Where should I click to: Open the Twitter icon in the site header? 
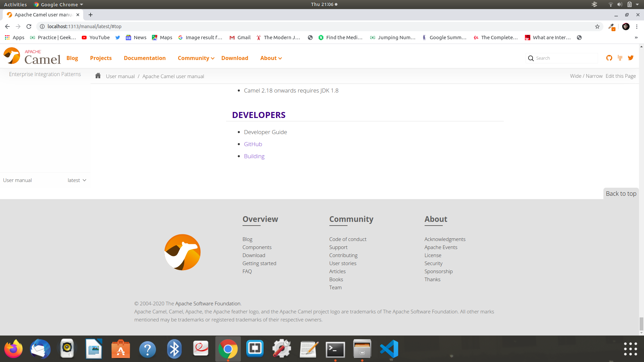coord(631,58)
